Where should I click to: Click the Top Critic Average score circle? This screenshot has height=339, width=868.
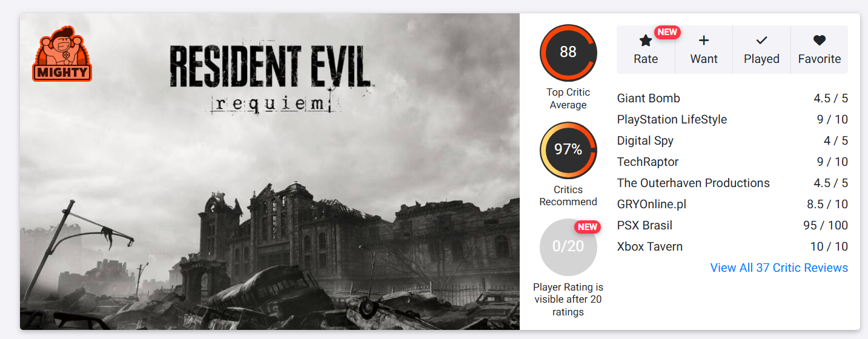[568, 53]
